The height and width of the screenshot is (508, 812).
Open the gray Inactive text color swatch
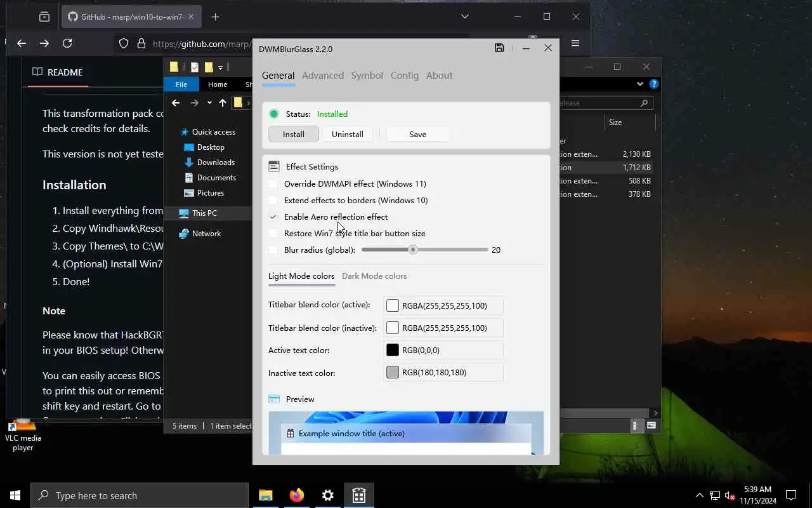point(393,372)
